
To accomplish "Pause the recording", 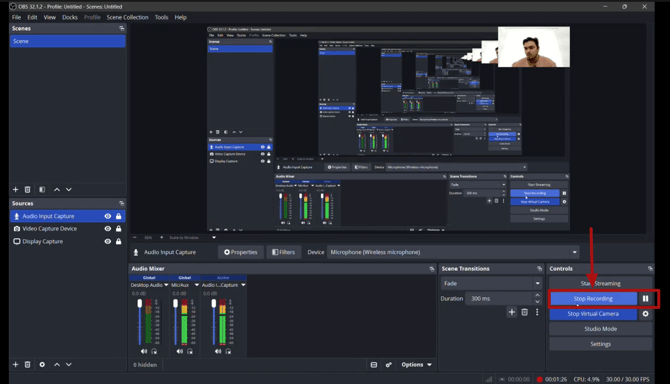I will [646, 299].
